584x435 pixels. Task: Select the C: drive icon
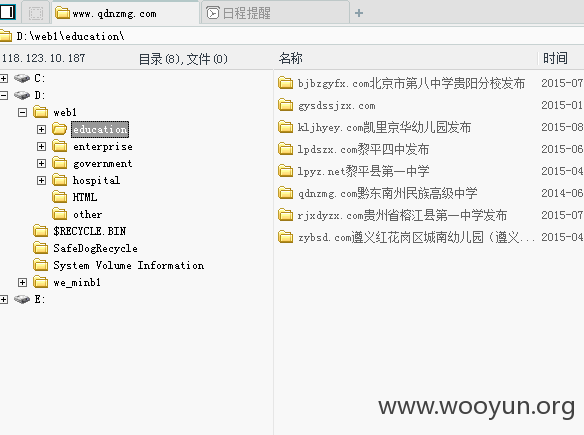[x=22, y=78]
